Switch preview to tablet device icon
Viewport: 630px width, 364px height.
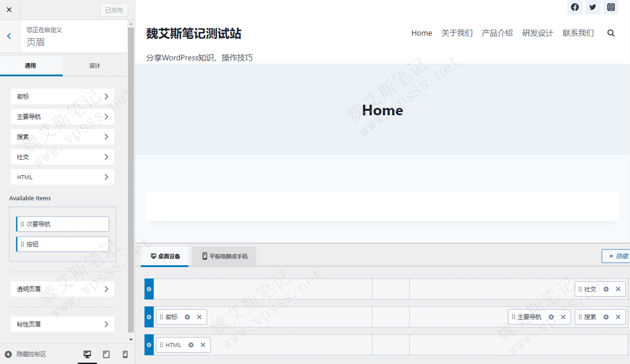click(x=106, y=355)
